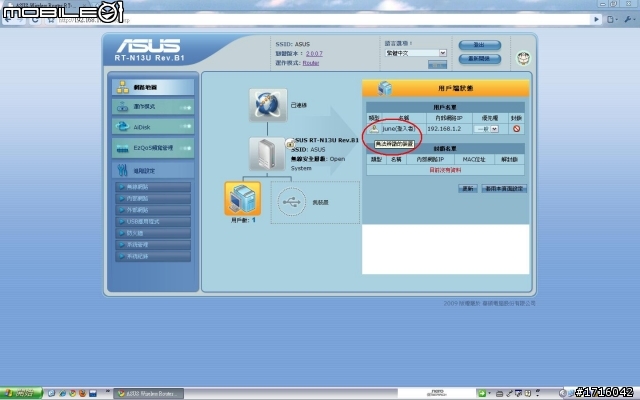Expand the third submenu item directly above USB
The width and height of the screenshot is (640, 400).
(x=153, y=210)
